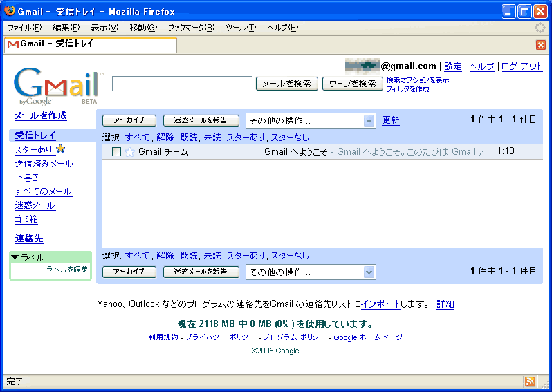Open Google ホームページ footer link
The image size is (552, 392).
pyautogui.click(x=368, y=337)
